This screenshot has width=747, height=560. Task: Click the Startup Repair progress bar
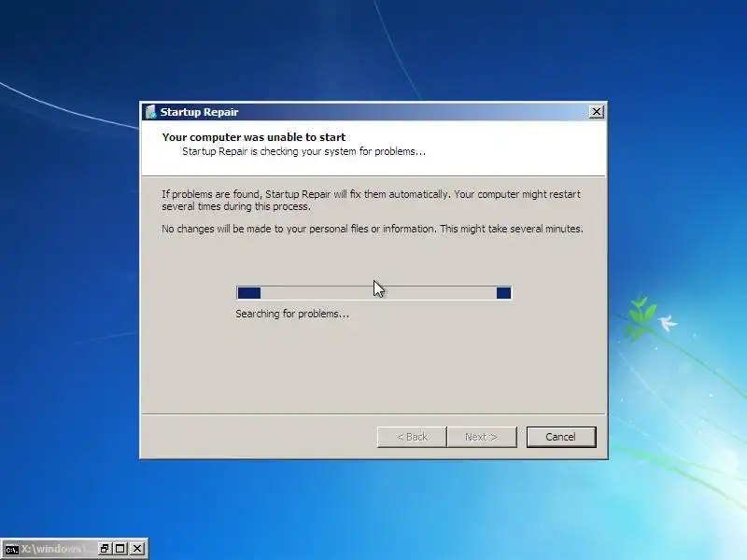point(374,293)
